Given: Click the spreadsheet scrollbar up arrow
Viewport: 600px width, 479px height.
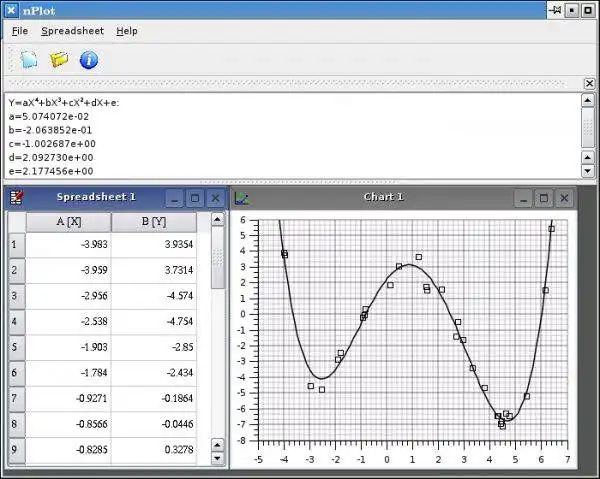Looking at the screenshot, I should (x=217, y=219).
